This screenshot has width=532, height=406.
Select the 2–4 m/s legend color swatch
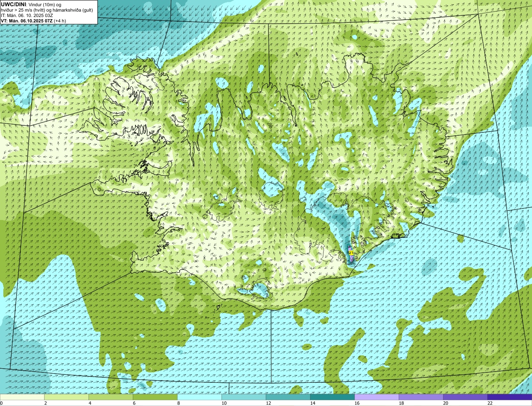(x=66, y=397)
